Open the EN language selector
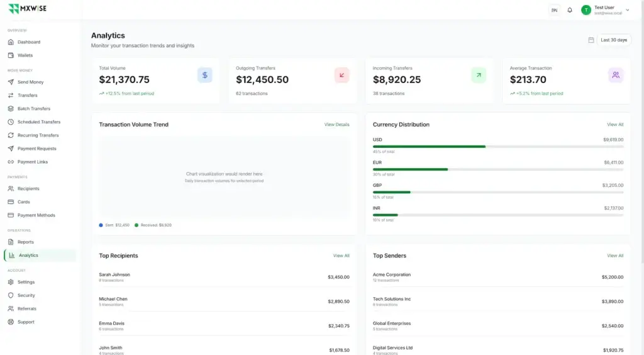This screenshot has width=644, height=355. [x=555, y=10]
